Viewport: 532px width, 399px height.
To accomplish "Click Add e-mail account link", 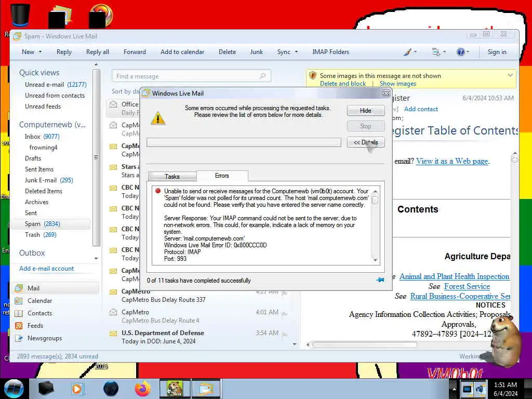I will pos(46,269).
